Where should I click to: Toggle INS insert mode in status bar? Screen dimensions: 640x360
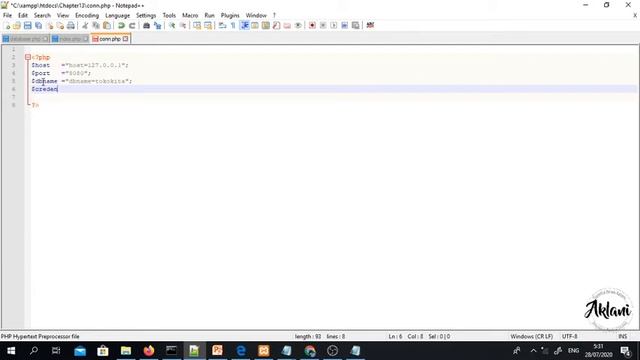pyautogui.click(x=622, y=337)
